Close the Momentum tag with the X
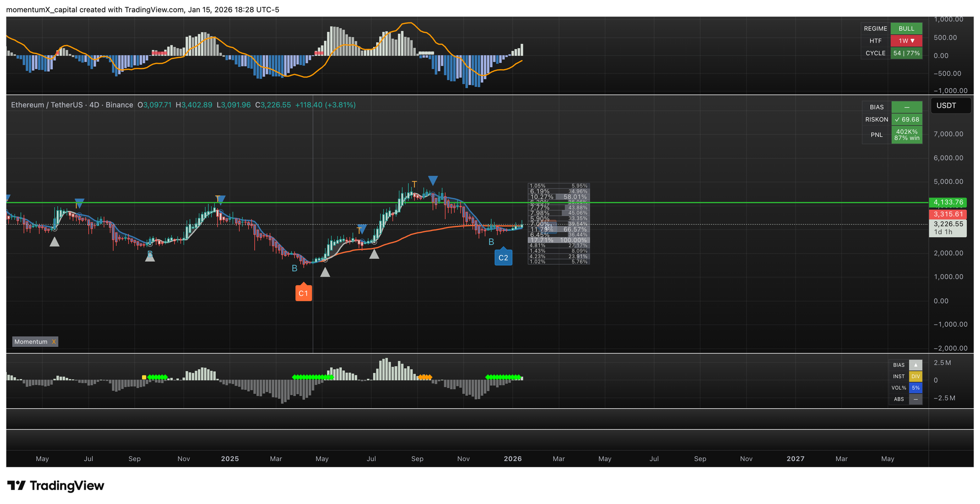The image size is (980, 504). coord(54,342)
